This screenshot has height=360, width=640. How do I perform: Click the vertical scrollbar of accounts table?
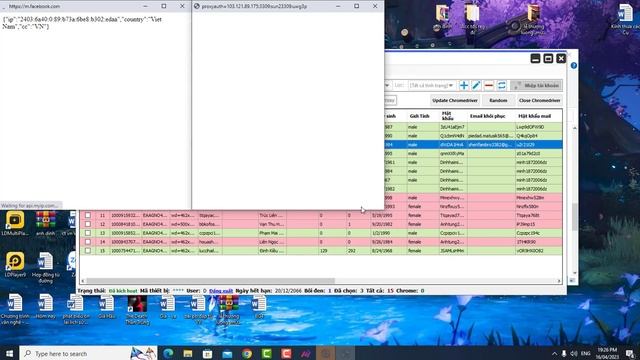[574, 216]
